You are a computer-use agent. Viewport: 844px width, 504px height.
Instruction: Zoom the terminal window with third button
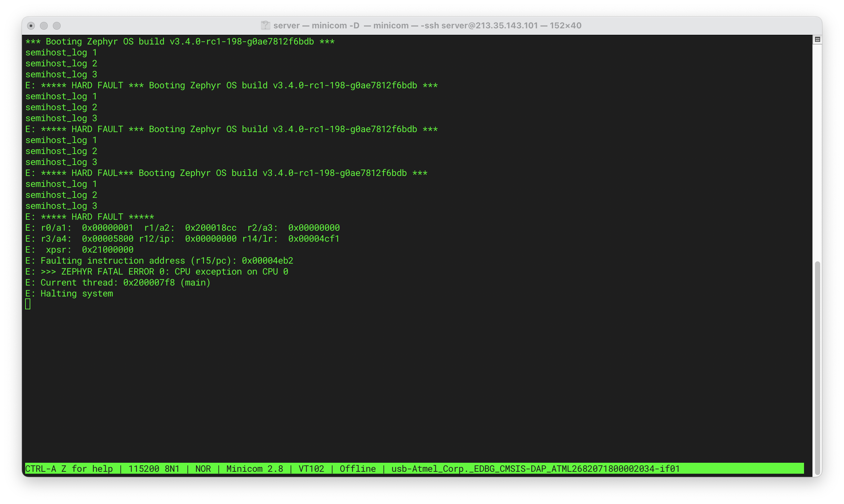pos(57,26)
